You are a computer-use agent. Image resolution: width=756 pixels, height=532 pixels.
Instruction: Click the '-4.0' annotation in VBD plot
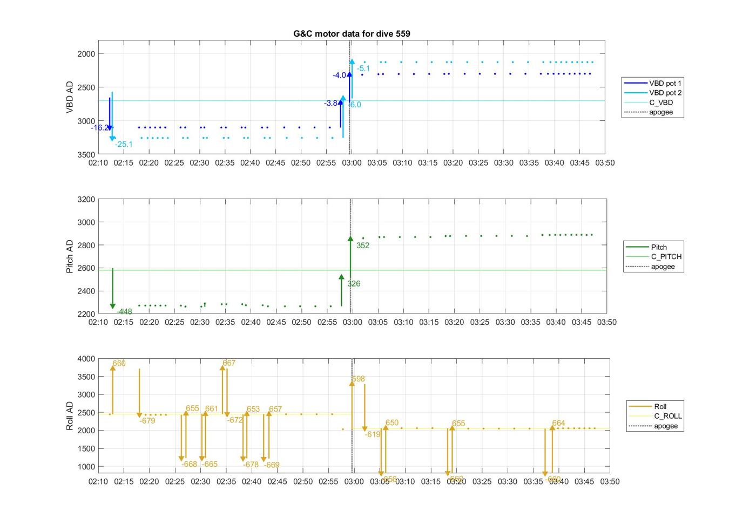coord(340,76)
